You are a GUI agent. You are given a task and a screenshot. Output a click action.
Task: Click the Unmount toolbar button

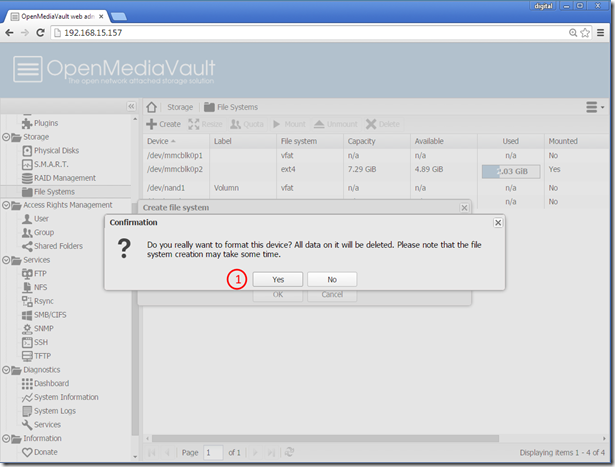point(336,124)
